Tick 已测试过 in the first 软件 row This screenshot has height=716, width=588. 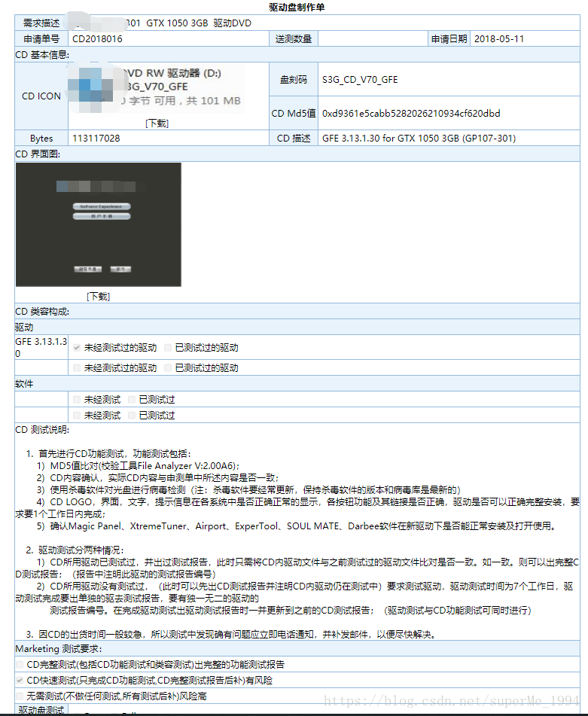tap(132, 400)
